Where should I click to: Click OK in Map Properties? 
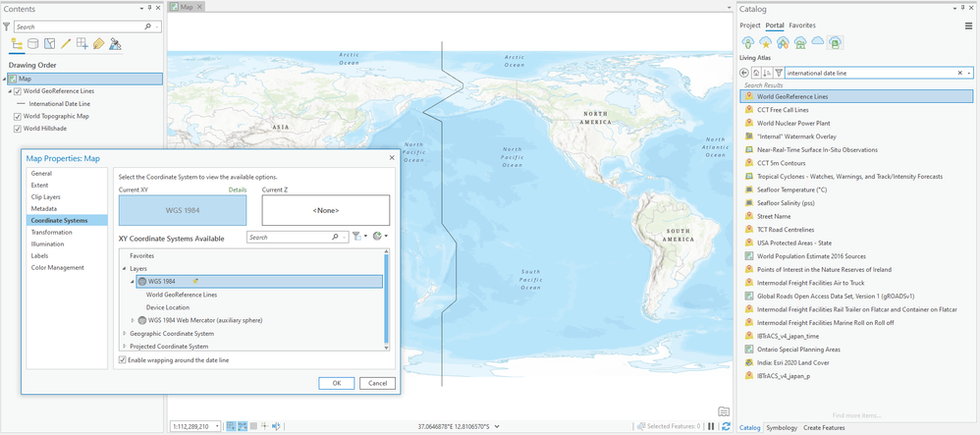tap(336, 383)
